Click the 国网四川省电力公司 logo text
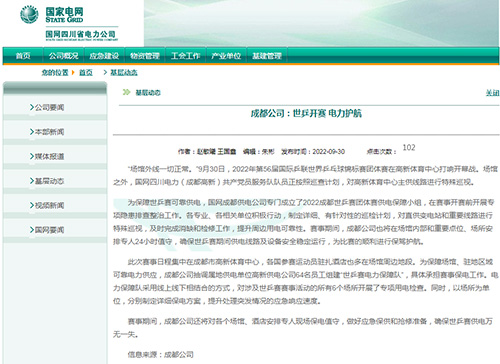Screen dimensions: 500x364 80,34
